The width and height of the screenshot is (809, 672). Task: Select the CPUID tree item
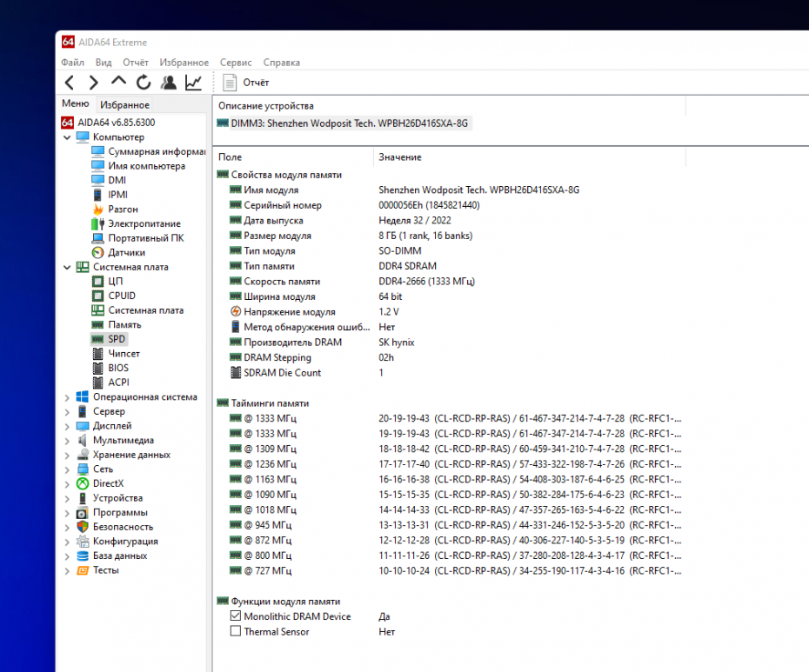coord(122,296)
